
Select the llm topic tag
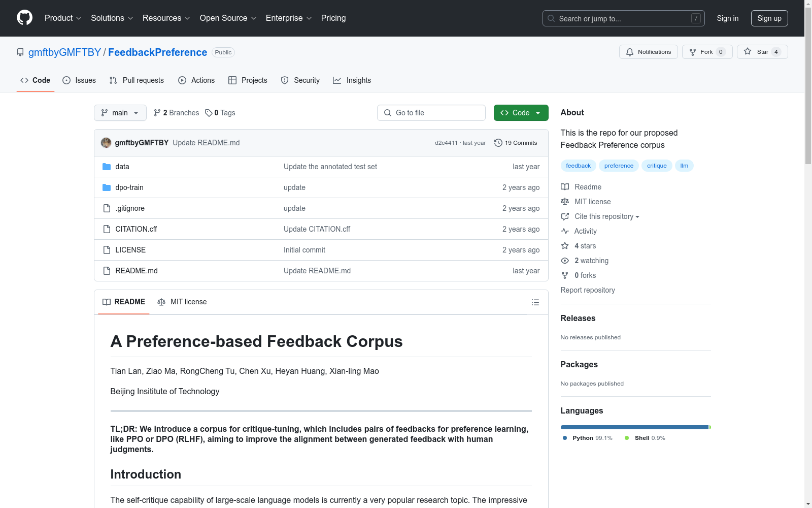(684, 166)
